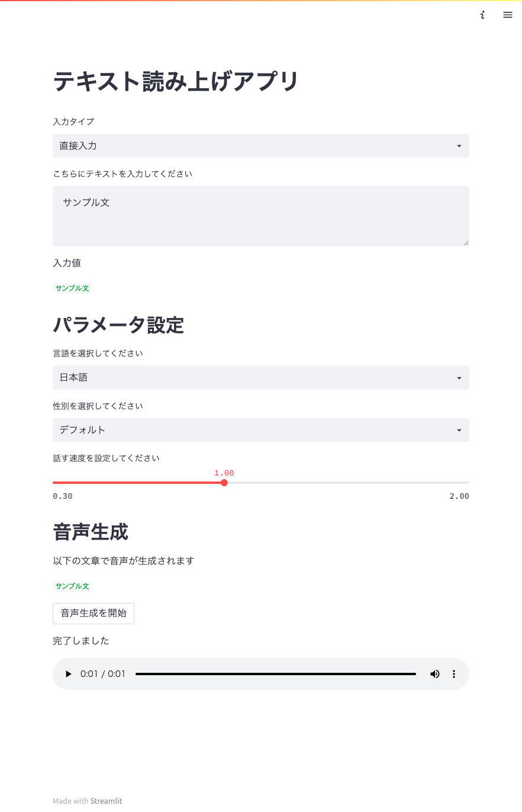522x812 pixels.
Task: Open the Streamlit footer link
Action: click(106, 801)
